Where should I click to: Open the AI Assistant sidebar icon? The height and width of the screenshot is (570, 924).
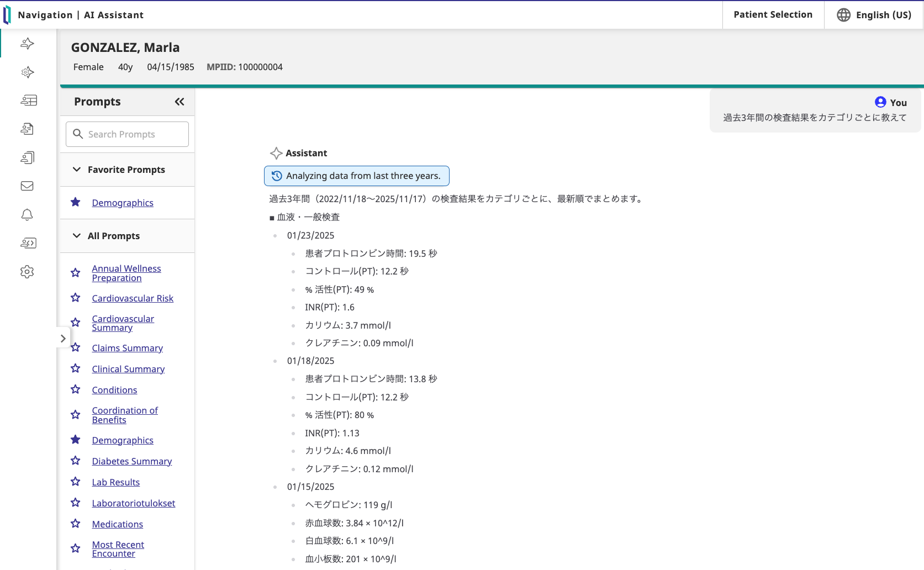click(27, 44)
